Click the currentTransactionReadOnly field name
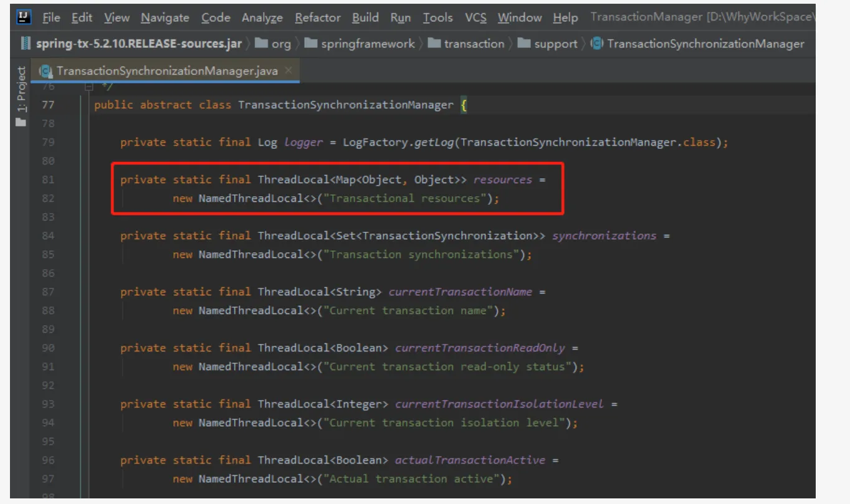 coord(480,348)
